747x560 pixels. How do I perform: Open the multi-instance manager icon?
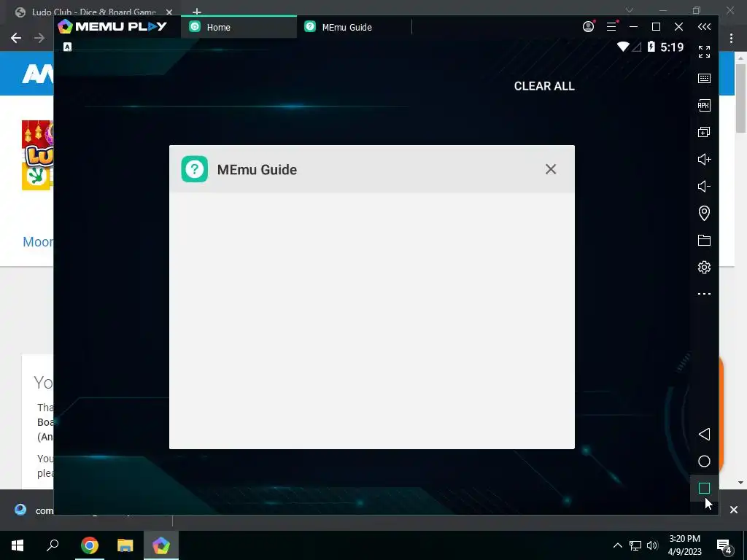[704, 133]
